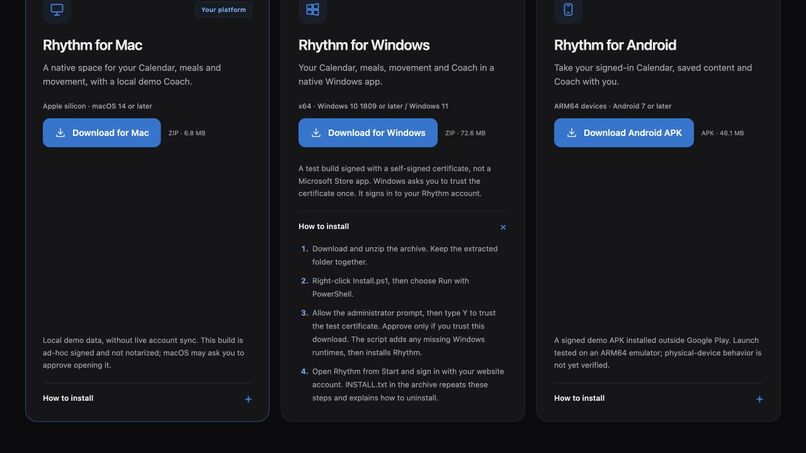Screen dimensions: 806x453
Task: Click the Windows logo platform icon
Action: tap(313, 10)
